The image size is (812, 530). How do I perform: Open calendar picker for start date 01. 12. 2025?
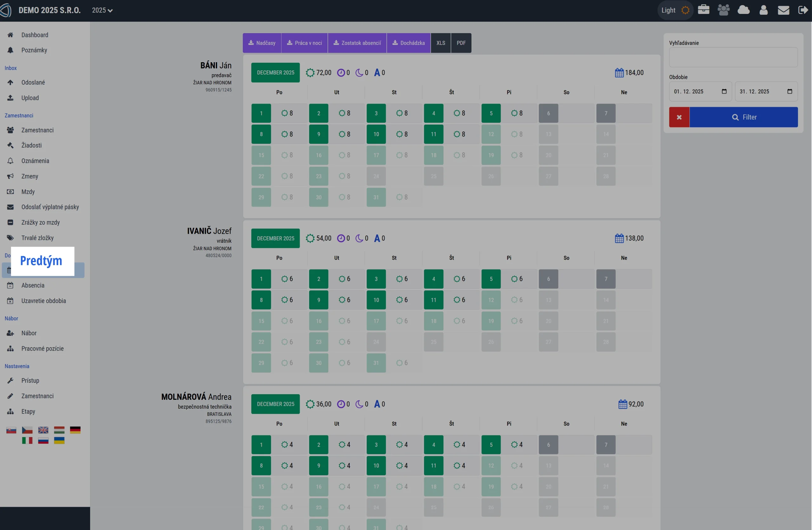[724, 91]
